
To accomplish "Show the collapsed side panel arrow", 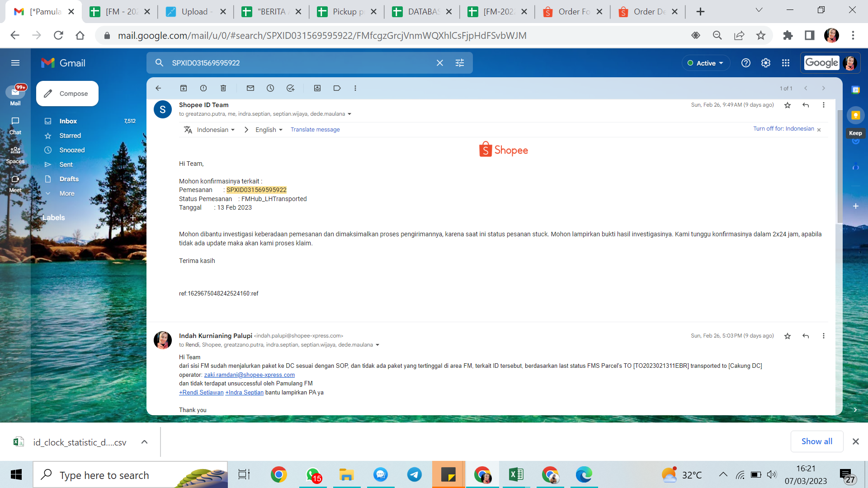I will click(x=855, y=410).
